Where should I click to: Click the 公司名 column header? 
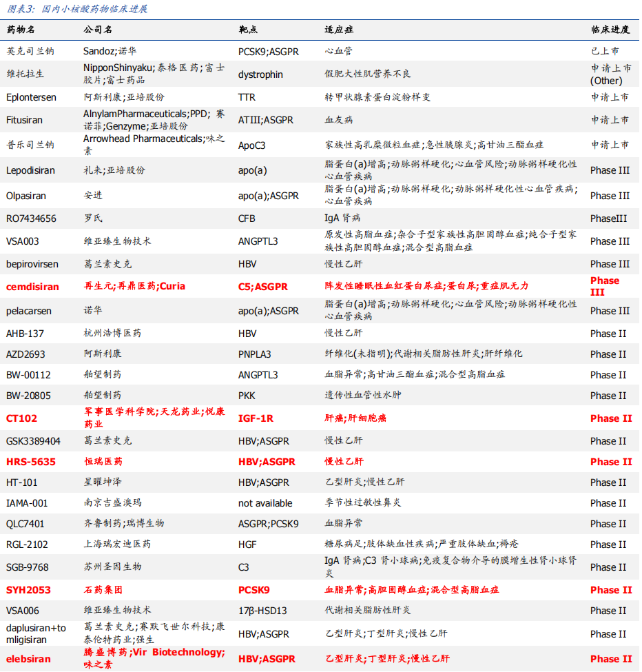pos(98,30)
